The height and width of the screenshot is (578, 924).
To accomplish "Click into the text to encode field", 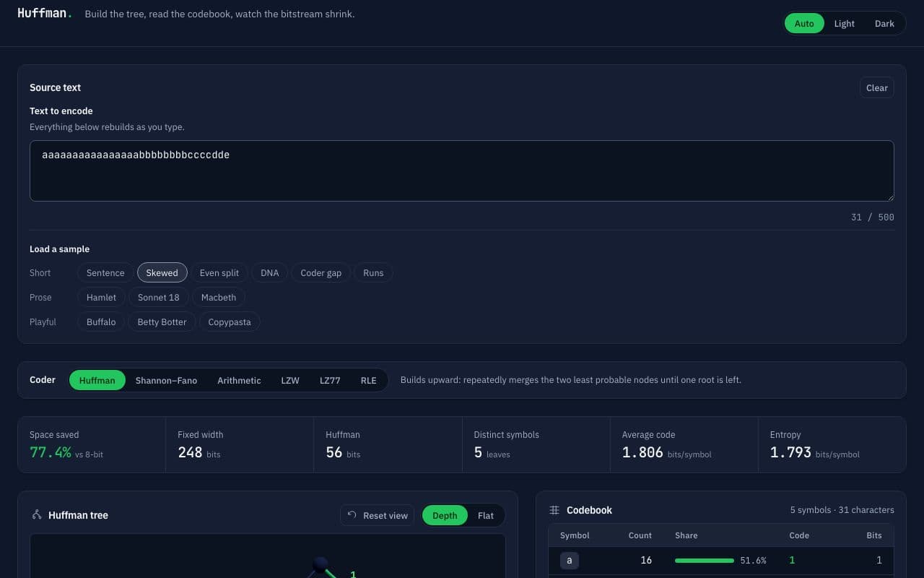I will click(x=462, y=171).
